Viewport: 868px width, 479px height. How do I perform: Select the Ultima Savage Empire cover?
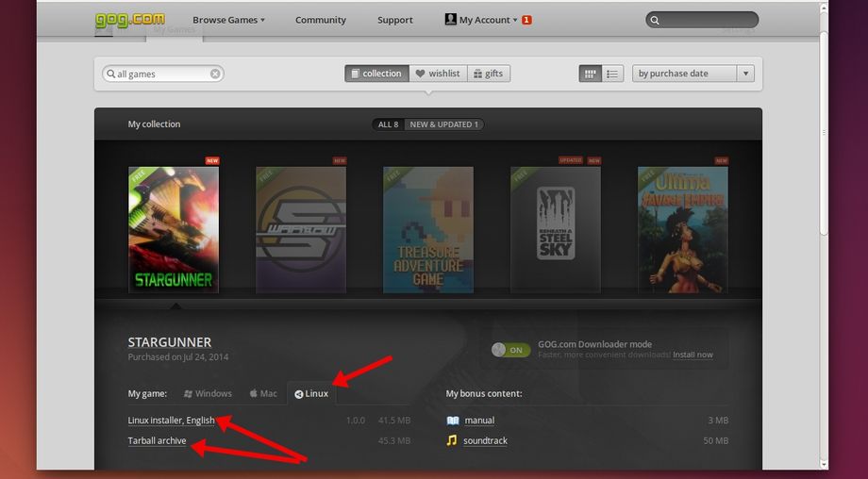[x=682, y=229]
